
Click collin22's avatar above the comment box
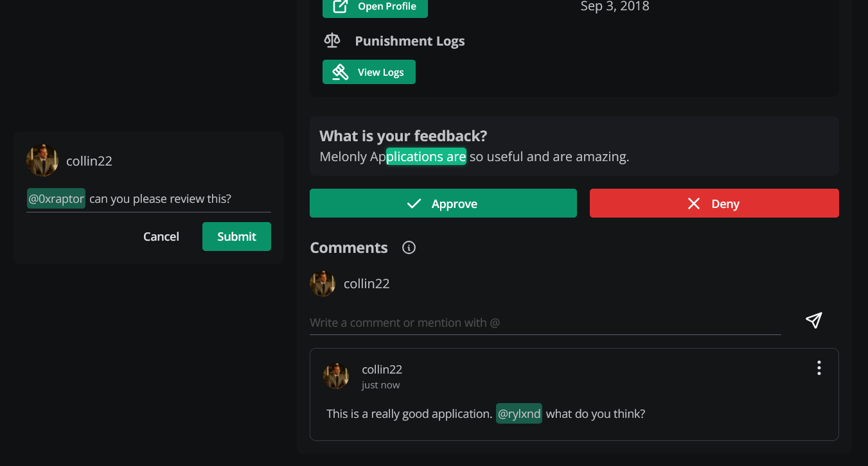tap(323, 283)
